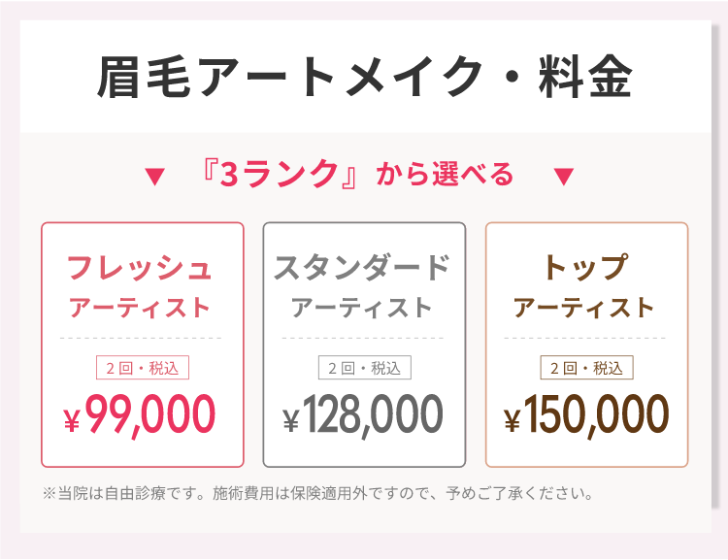Viewport: 728px width, 560px height.
Task: Click the ¥150,000 price
Action: pyautogui.click(x=586, y=415)
